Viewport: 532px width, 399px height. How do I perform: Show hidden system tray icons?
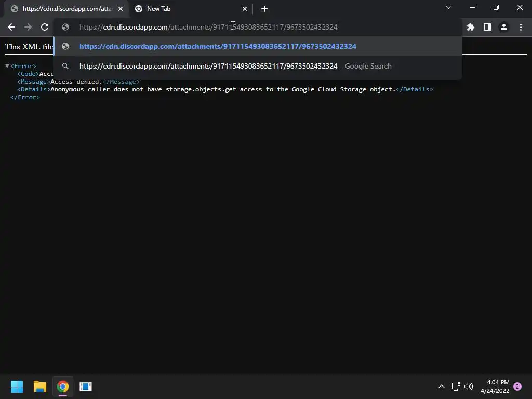coord(442,387)
